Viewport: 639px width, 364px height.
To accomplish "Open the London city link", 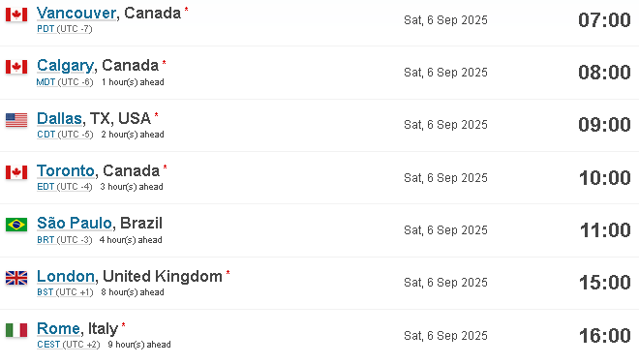I will [x=66, y=276].
